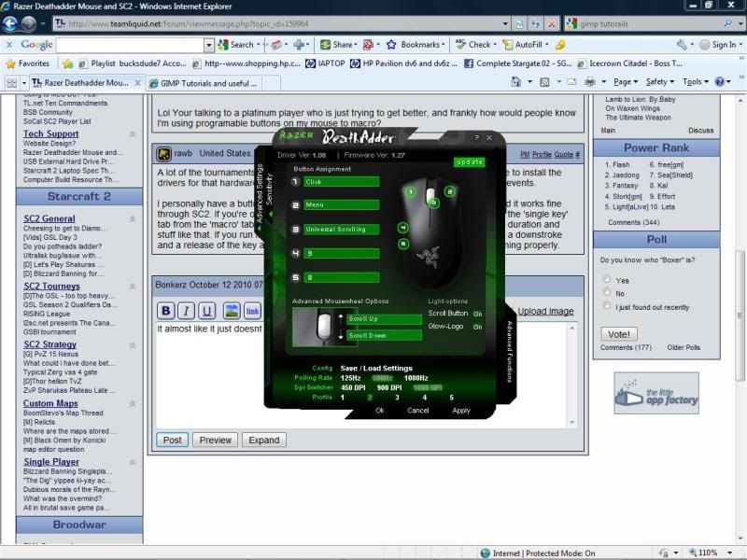Screen dimensions: 747x560
Task: Click the green update button
Action: (x=470, y=161)
